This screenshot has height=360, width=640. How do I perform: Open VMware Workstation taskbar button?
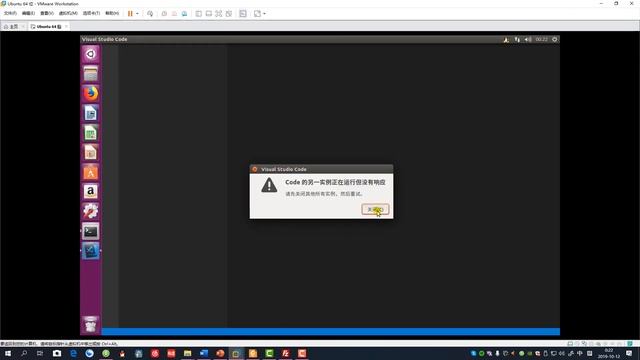(236, 353)
